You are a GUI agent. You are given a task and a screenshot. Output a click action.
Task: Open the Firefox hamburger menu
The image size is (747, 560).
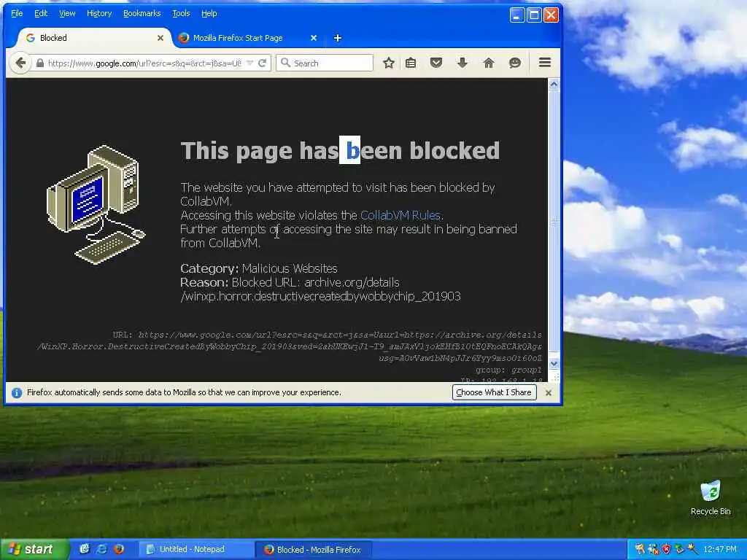[x=544, y=63]
